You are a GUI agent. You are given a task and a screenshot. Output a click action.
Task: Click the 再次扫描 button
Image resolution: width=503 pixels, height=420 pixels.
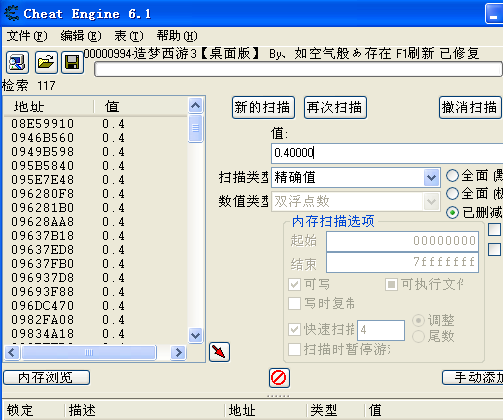pos(335,108)
